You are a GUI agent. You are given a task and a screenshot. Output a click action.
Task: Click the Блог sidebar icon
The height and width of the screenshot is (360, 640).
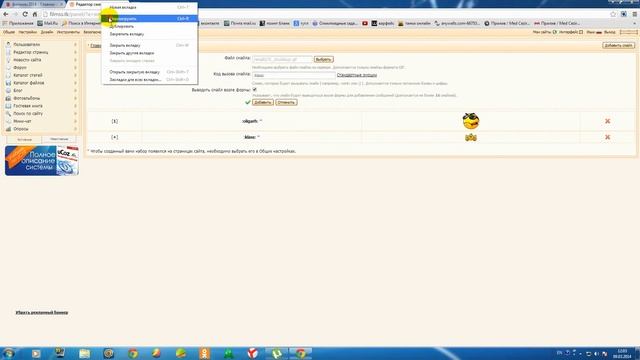point(8,91)
